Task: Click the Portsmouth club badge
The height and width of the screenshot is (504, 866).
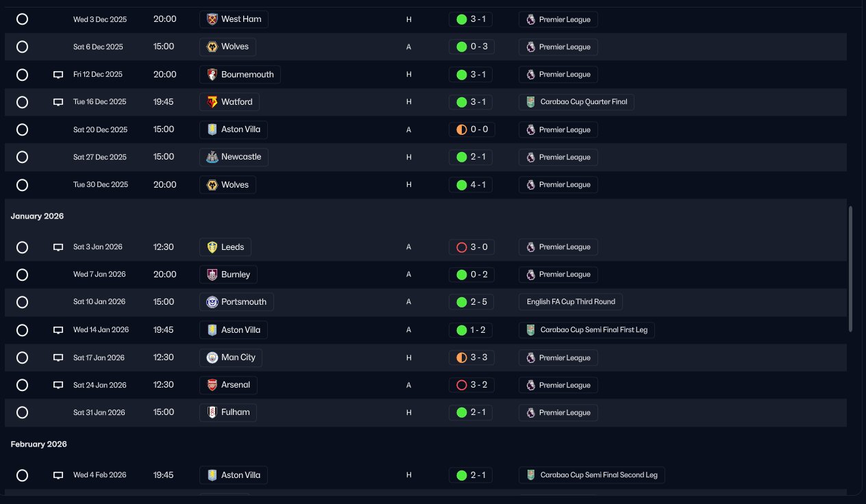Action: tap(212, 302)
